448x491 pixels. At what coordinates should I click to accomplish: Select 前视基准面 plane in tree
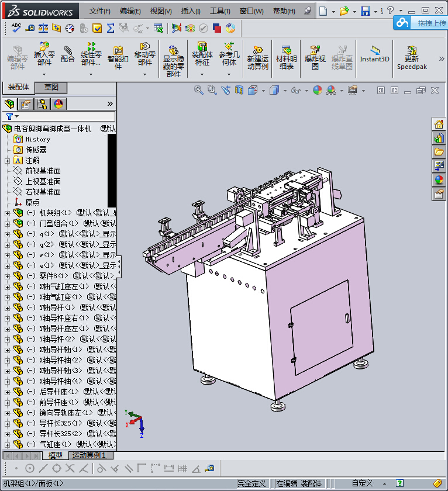pyautogui.click(x=43, y=171)
